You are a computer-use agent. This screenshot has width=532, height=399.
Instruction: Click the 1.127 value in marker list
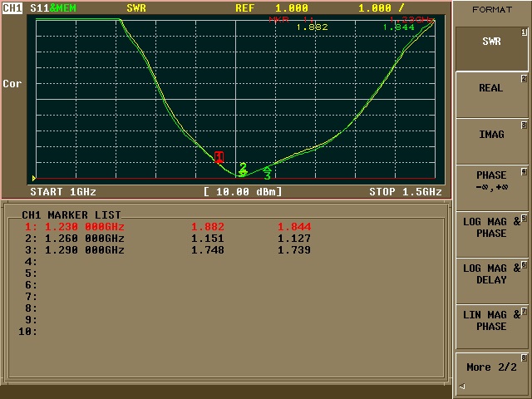click(294, 239)
